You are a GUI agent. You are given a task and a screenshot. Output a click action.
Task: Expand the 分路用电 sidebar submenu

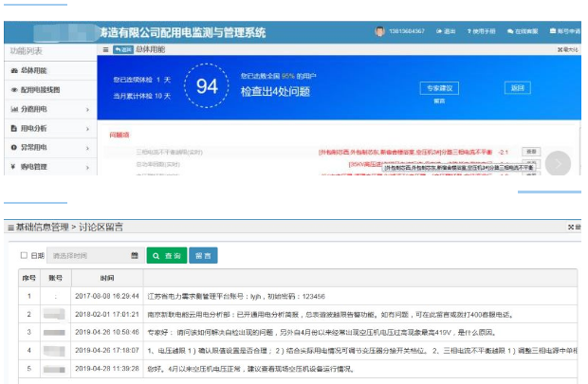click(x=87, y=109)
